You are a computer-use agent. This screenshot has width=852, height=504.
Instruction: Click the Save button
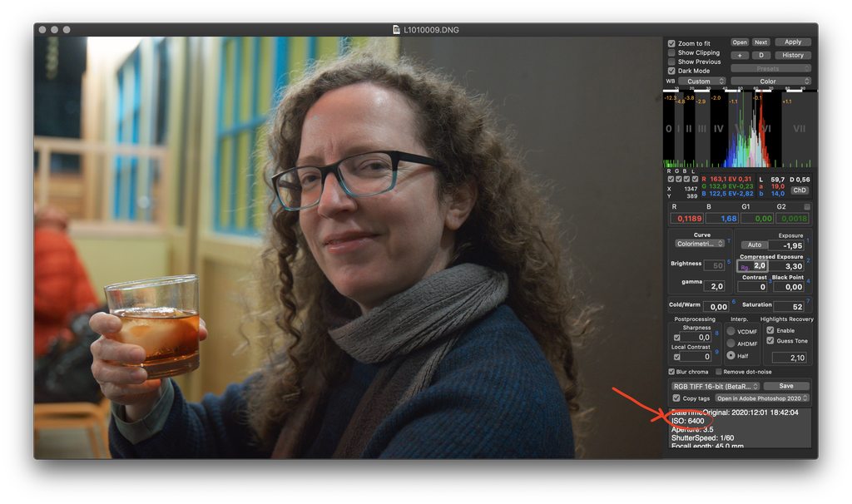(x=786, y=386)
